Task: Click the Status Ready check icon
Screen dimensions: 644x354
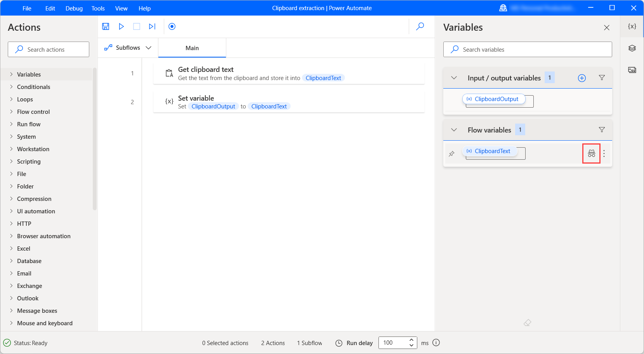Action: pyautogui.click(x=7, y=343)
